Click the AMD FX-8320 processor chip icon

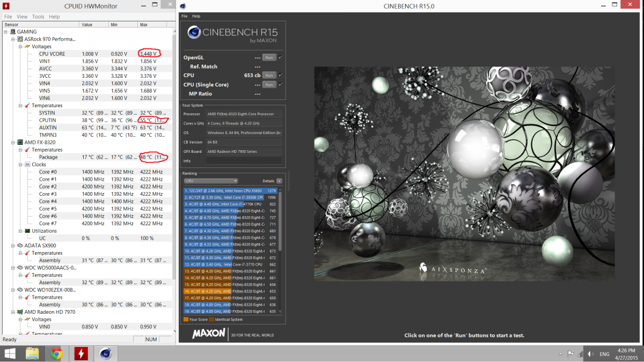click(20, 143)
